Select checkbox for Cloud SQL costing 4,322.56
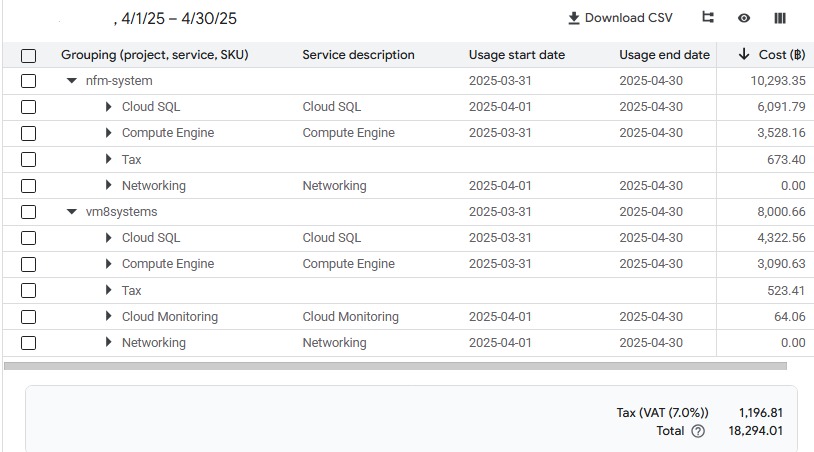814x452 pixels. tap(29, 238)
